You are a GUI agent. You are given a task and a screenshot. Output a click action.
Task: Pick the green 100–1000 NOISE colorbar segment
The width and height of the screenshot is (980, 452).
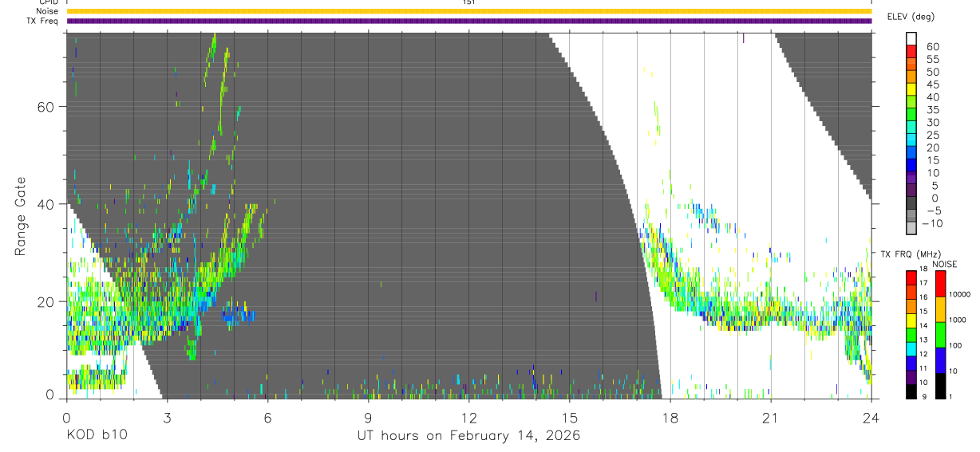940,335
